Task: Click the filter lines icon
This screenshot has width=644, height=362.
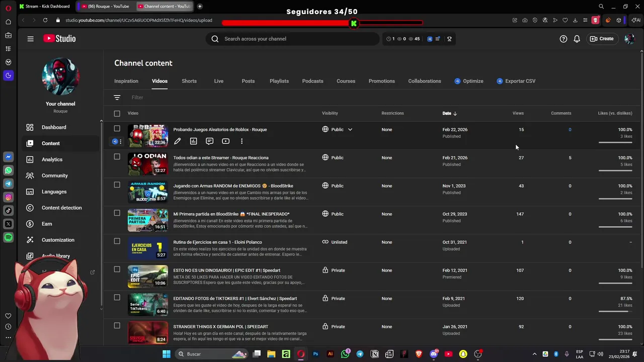Action: [x=117, y=98]
